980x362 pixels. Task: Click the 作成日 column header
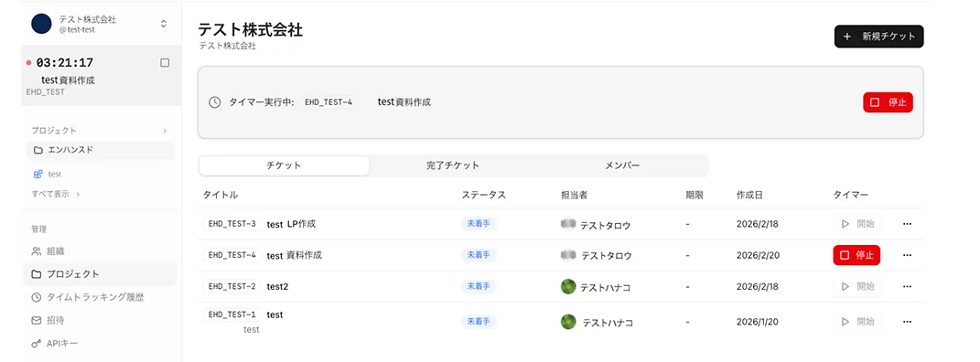click(x=749, y=195)
